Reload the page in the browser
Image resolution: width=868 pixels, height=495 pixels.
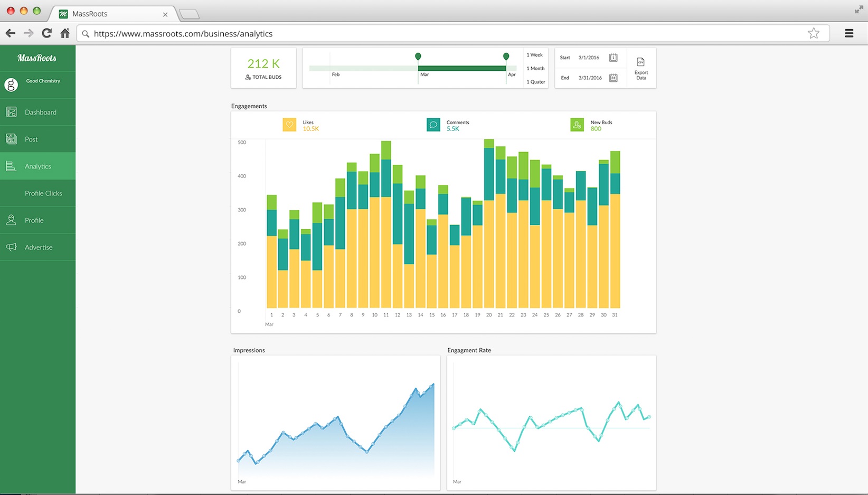click(x=47, y=33)
